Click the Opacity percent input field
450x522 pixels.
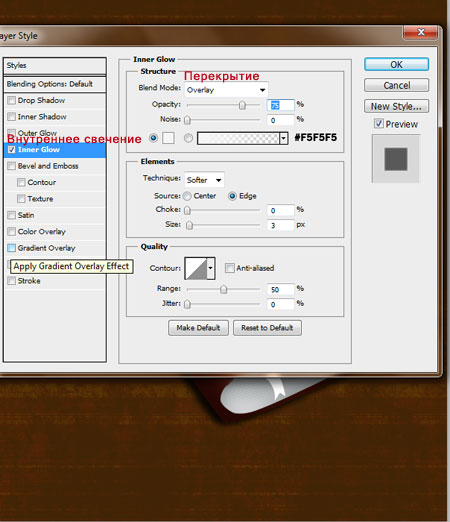click(281, 105)
